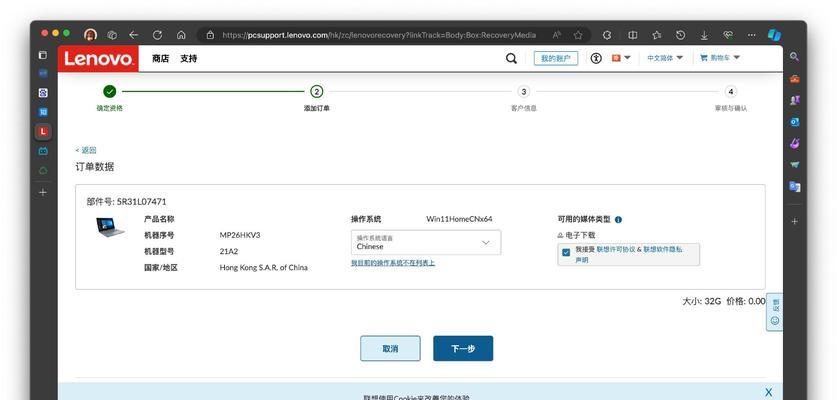Open browser history icon
Image resolution: width=837 pixels, height=400 pixels.
tap(680, 35)
